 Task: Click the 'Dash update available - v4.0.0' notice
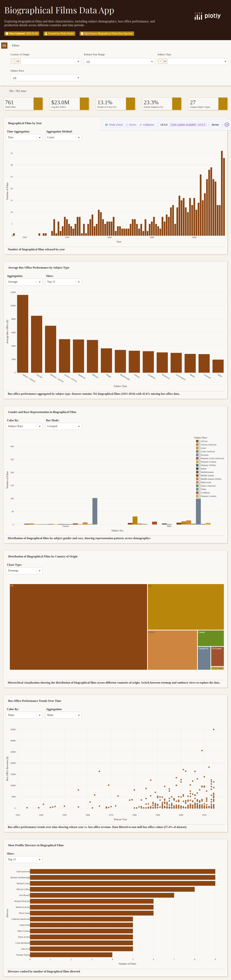coord(188,125)
